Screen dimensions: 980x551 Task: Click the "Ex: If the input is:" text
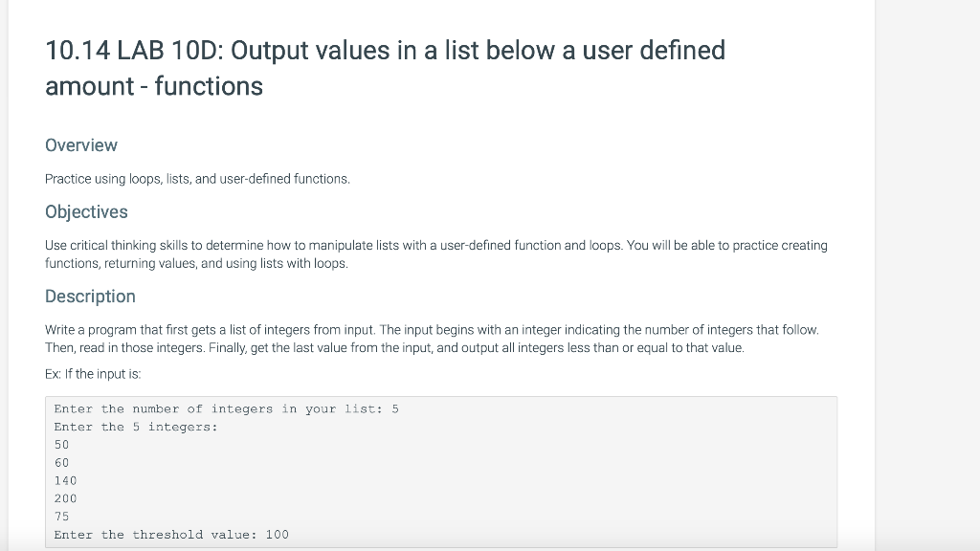click(x=93, y=374)
